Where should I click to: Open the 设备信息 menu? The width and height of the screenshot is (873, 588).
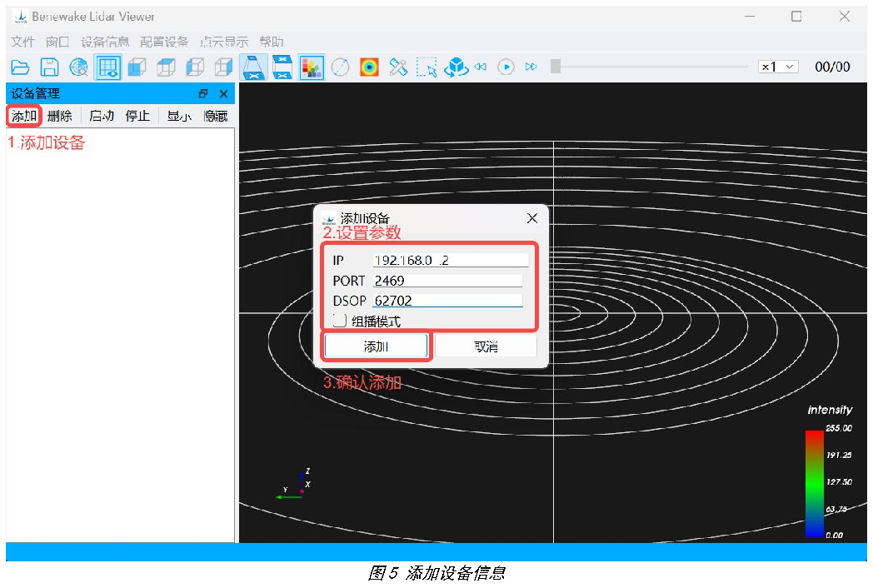tap(105, 42)
